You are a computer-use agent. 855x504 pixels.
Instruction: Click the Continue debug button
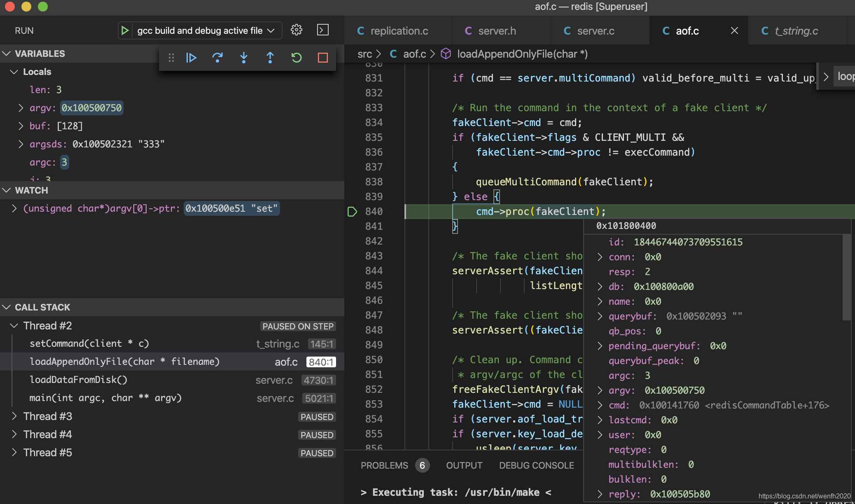191,58
